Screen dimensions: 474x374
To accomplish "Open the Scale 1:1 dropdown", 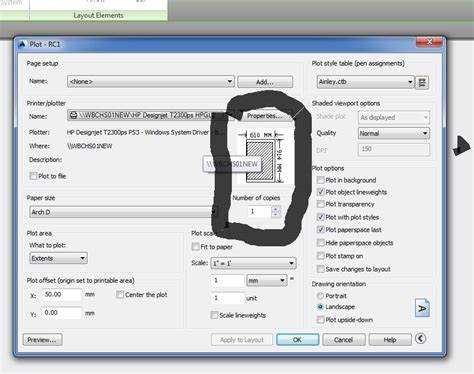I will (x=254, y=263).
